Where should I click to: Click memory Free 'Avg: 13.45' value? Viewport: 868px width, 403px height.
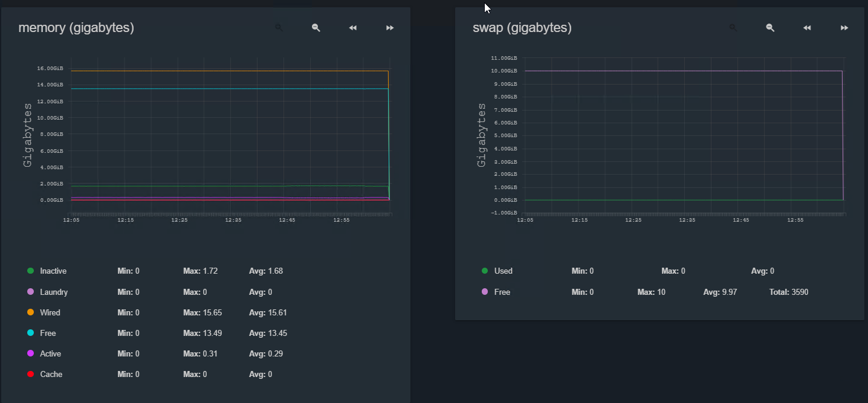[268, 333]
